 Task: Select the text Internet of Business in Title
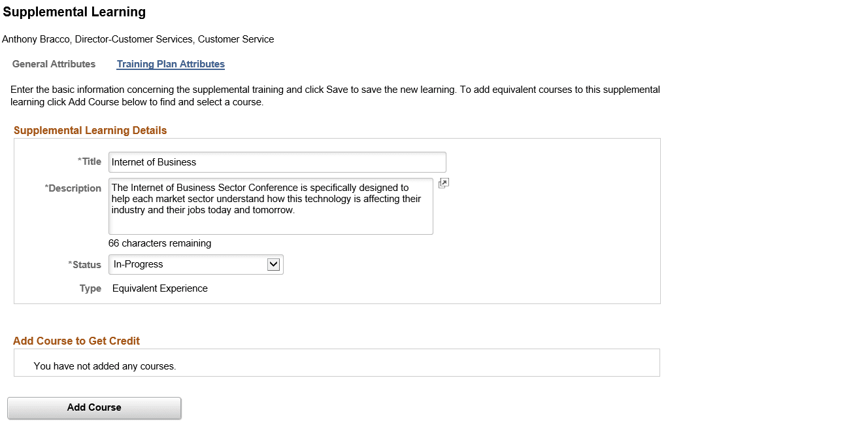pyautogui.click(x=154, y=162)
